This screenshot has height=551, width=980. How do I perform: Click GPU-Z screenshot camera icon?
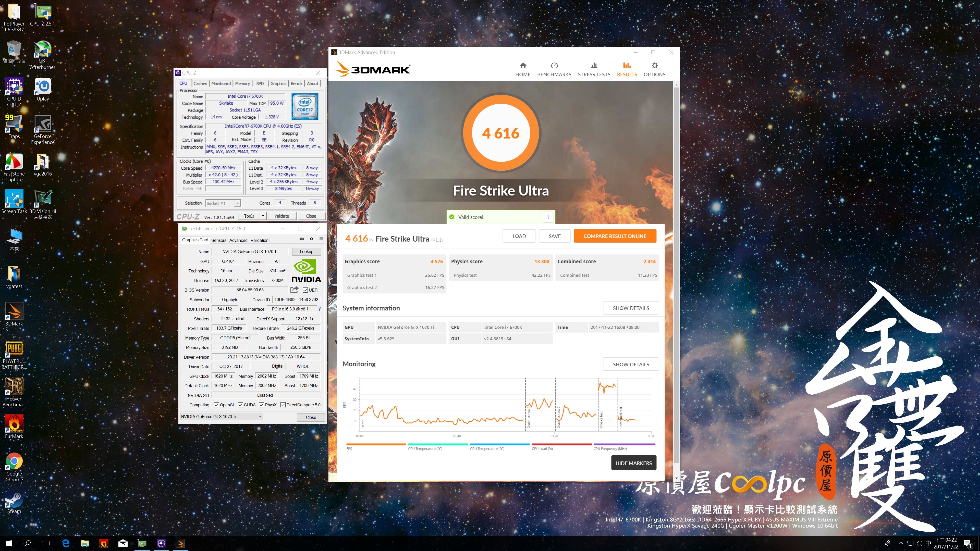click(302, 239)
